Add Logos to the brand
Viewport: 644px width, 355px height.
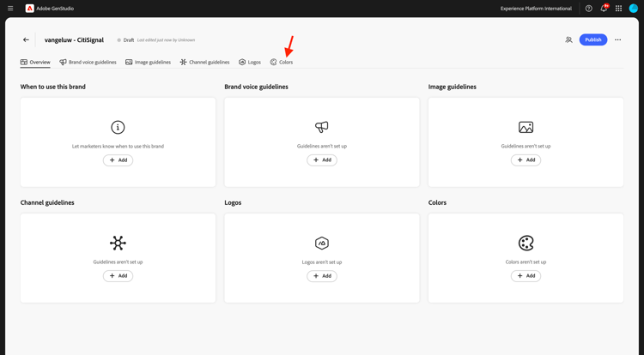pos(322,276)
